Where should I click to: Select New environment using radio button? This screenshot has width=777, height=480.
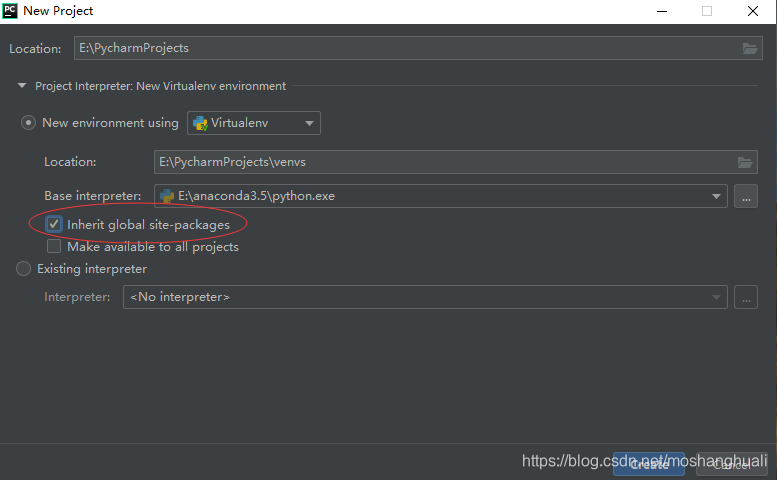(x=28, y=122)
